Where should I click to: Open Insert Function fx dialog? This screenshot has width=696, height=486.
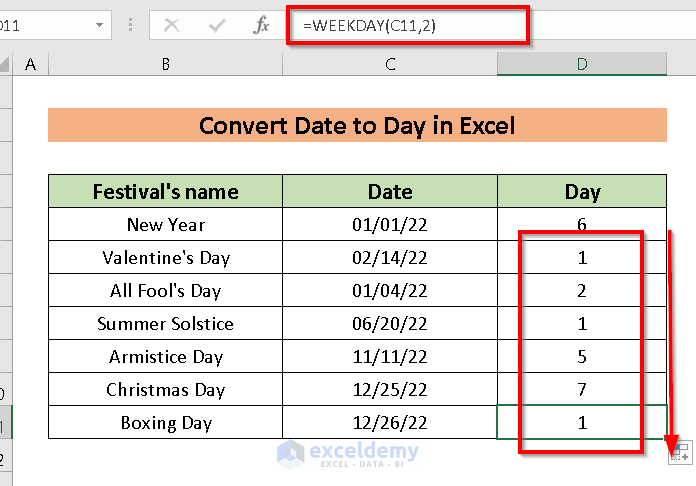click(261, 26)
